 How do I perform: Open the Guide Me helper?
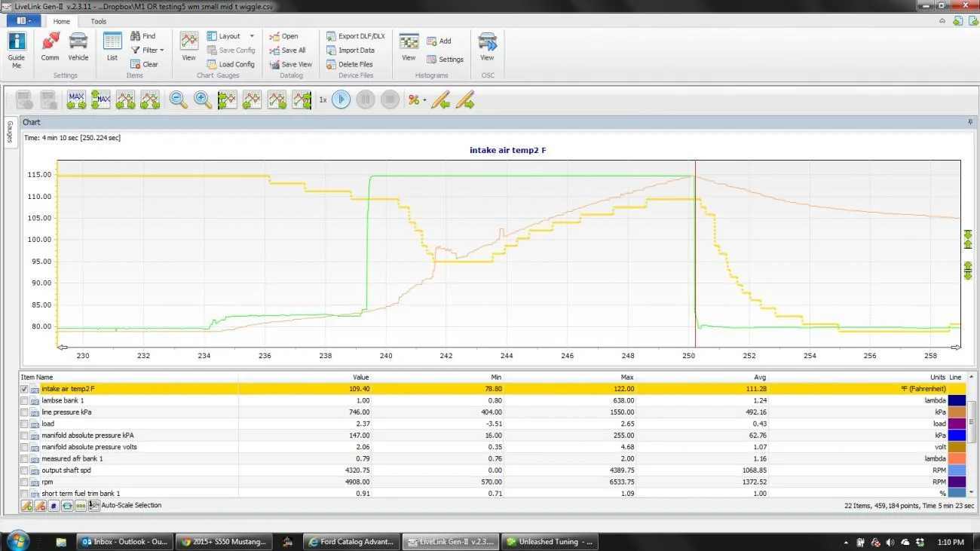[16, 50]
